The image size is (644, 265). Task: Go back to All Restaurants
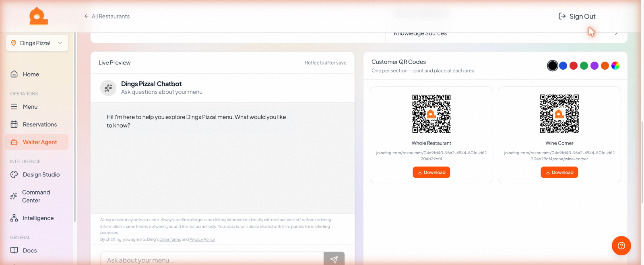107,16
